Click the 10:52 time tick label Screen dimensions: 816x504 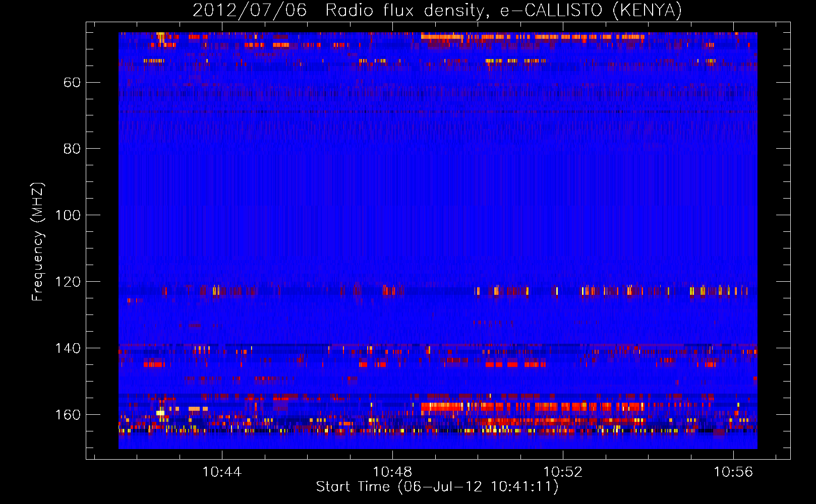coord(563,472)
